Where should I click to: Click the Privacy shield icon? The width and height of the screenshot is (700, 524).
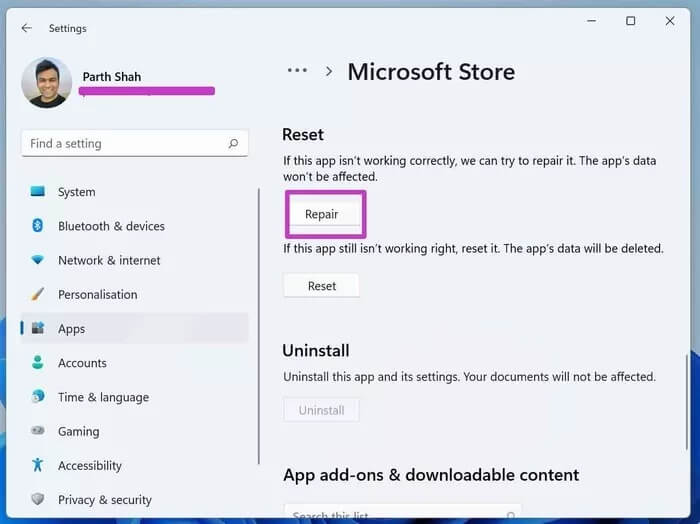[38, 499]
